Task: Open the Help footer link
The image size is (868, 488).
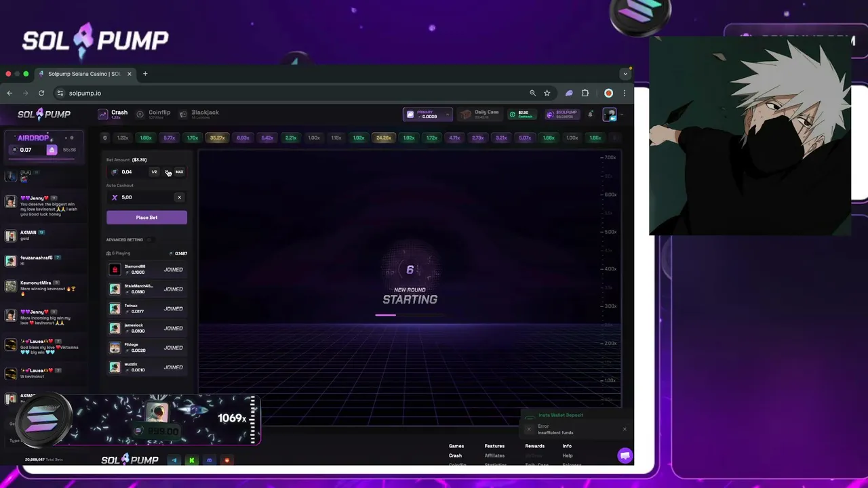Action: click(567, 455)
